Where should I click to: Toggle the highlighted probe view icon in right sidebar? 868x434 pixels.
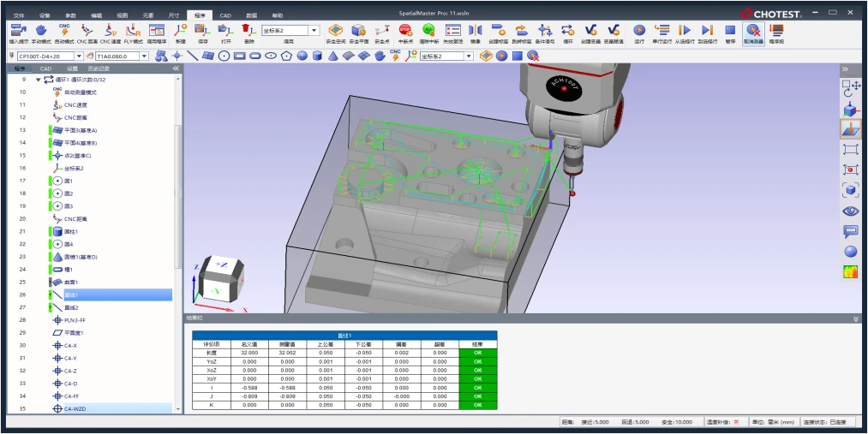[851, 128]
